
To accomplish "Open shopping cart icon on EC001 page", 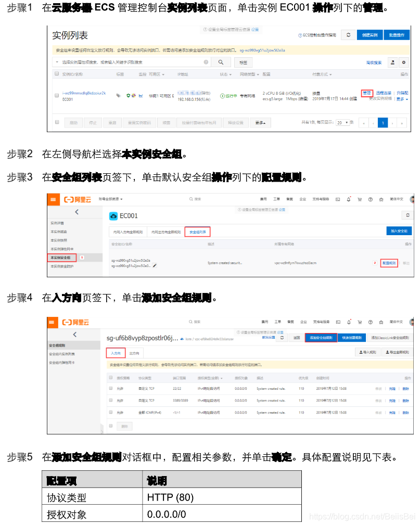I will tap(360, 199).
